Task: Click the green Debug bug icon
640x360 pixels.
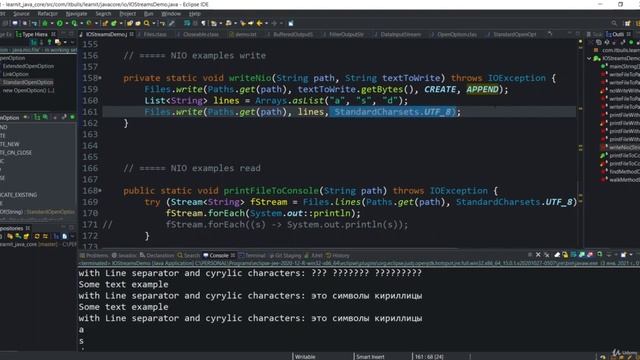Action: pyautogui.click(x=45, y=23)
